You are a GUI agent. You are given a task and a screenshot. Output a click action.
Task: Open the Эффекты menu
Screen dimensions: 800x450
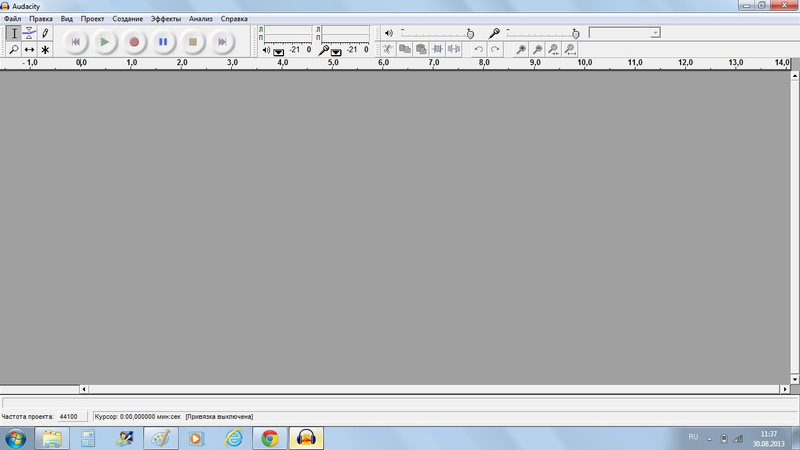pyautogui.click(x=166, y=19)
